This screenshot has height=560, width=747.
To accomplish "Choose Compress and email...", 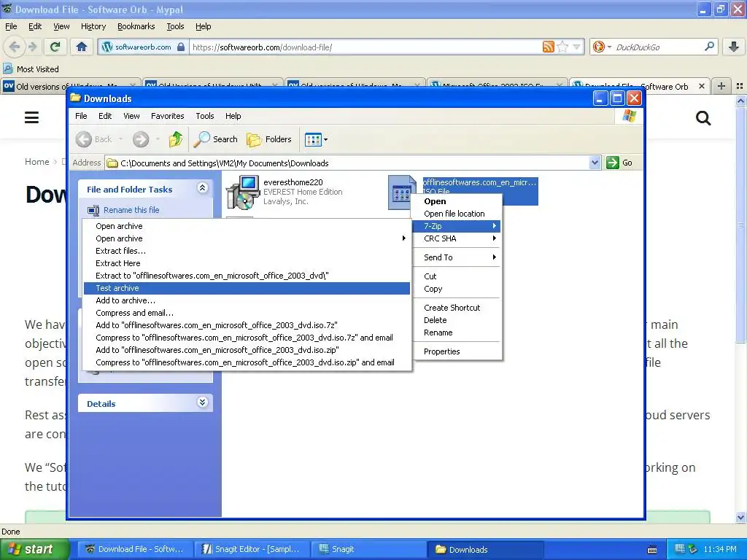I will pyautogui.click(x=247, y=313).
